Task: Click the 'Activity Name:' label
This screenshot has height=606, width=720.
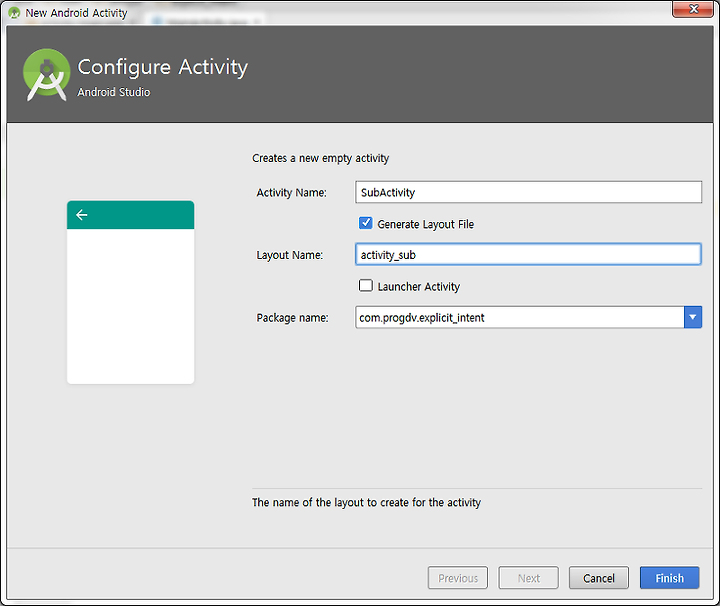Action: click(292, 192)
